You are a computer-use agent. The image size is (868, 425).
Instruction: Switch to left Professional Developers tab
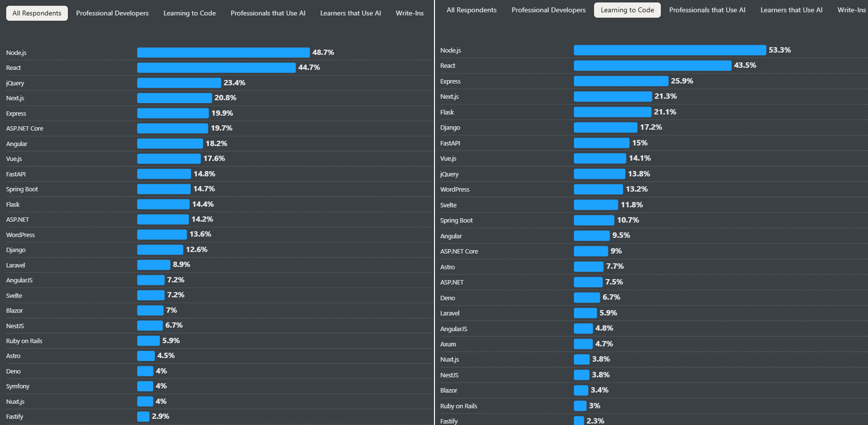pos(112,13)
